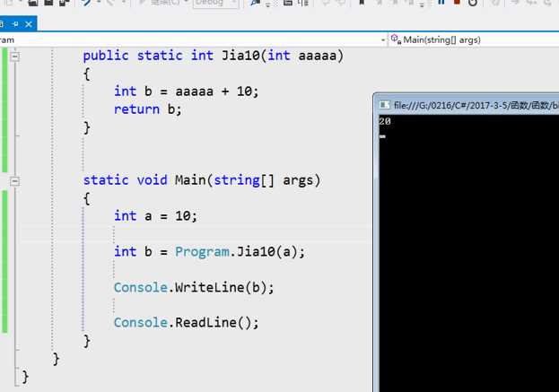Click the string[] type in Main signature
This screenshot has height=392, width=559.
click(244, 180)
